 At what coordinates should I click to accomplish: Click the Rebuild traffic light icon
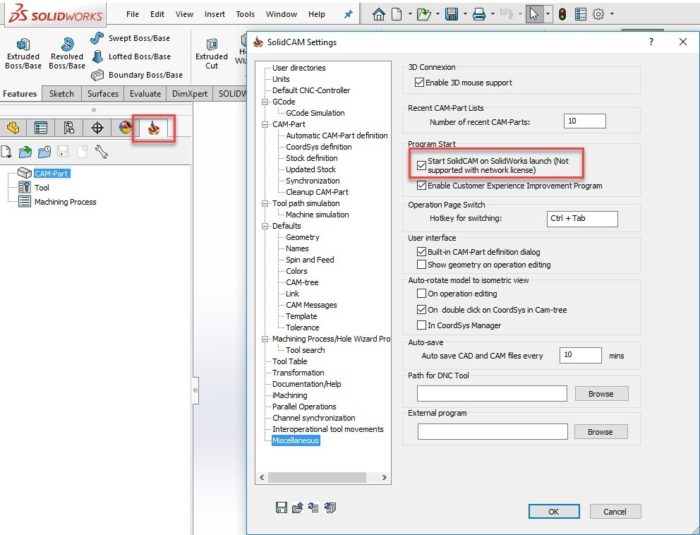coord(562,14)
